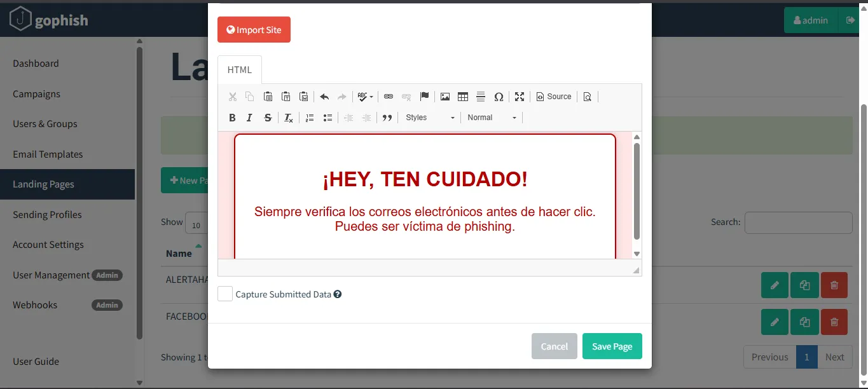Open Webhooks in the sidebar

tap(35, 305)
